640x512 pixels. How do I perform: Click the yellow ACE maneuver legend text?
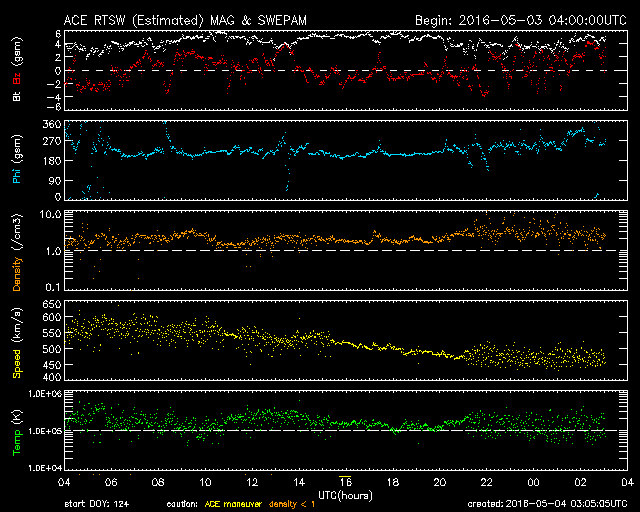coord(233,504)
